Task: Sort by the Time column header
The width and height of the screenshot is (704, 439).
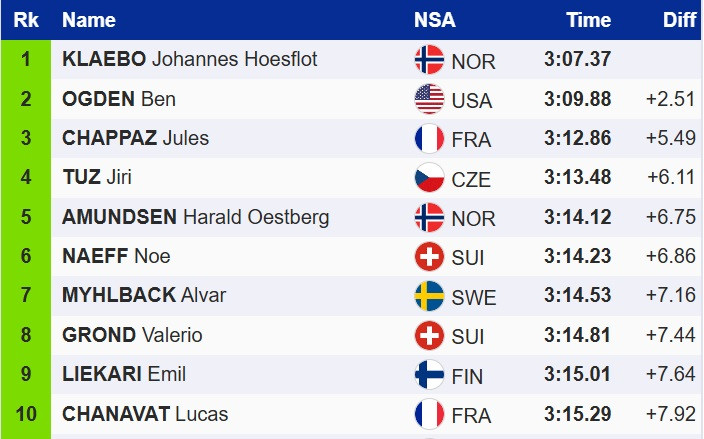Action: point(588,20)
